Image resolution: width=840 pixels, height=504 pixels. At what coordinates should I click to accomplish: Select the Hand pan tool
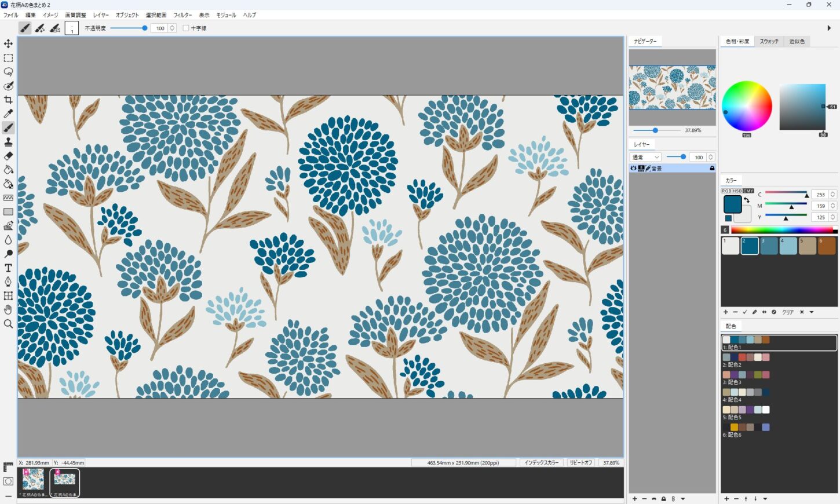[8, 310]
